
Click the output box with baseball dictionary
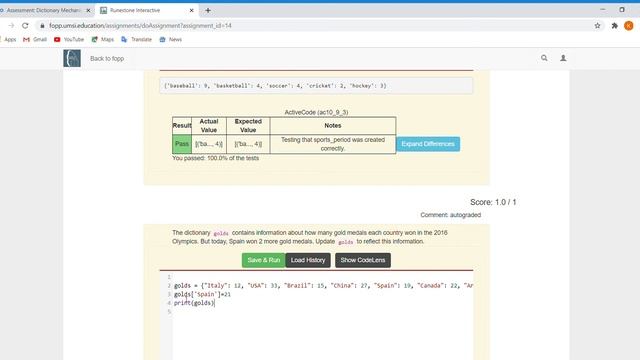click(x=316, y=86)
